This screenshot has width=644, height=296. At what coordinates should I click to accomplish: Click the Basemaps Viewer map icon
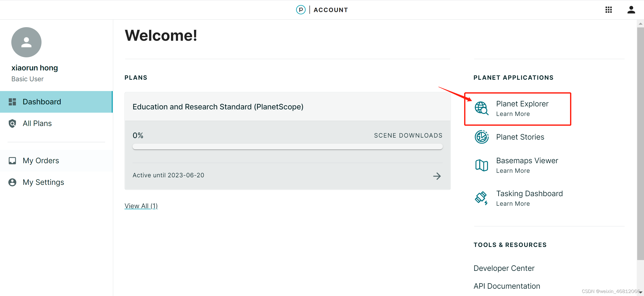click(481, 165)
